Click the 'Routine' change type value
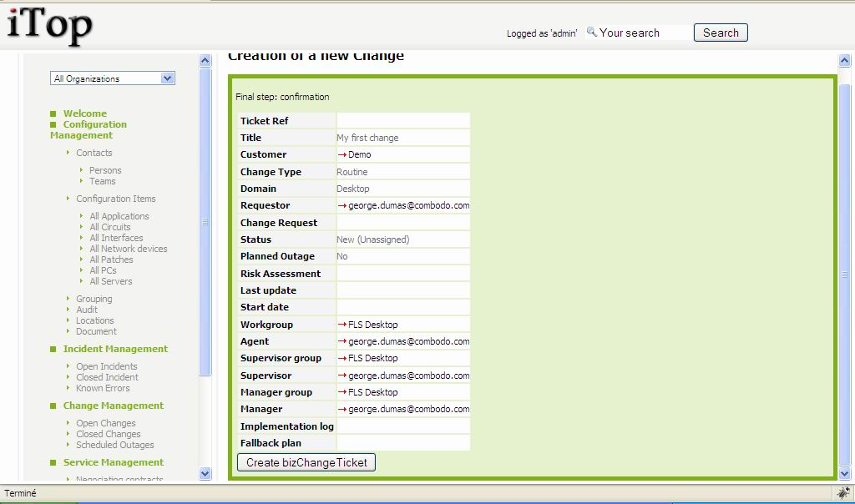The image size is (855, 504). point(352,172)
